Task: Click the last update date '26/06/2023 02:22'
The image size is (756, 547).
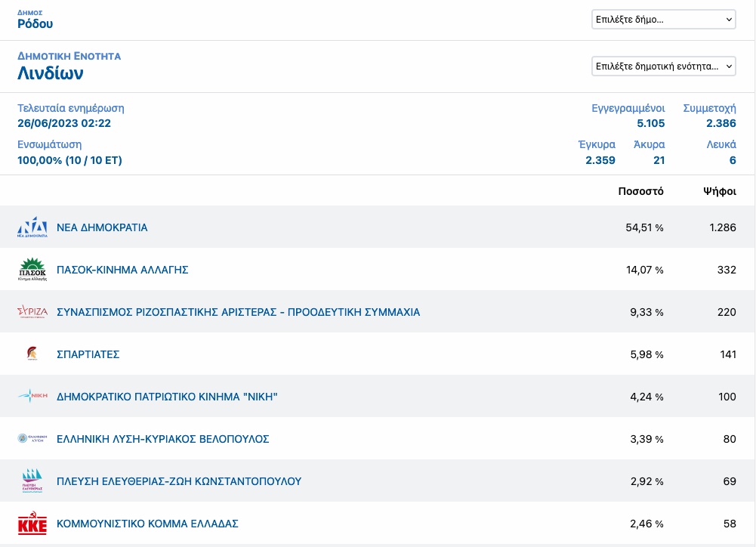Action: click(64, 123)
